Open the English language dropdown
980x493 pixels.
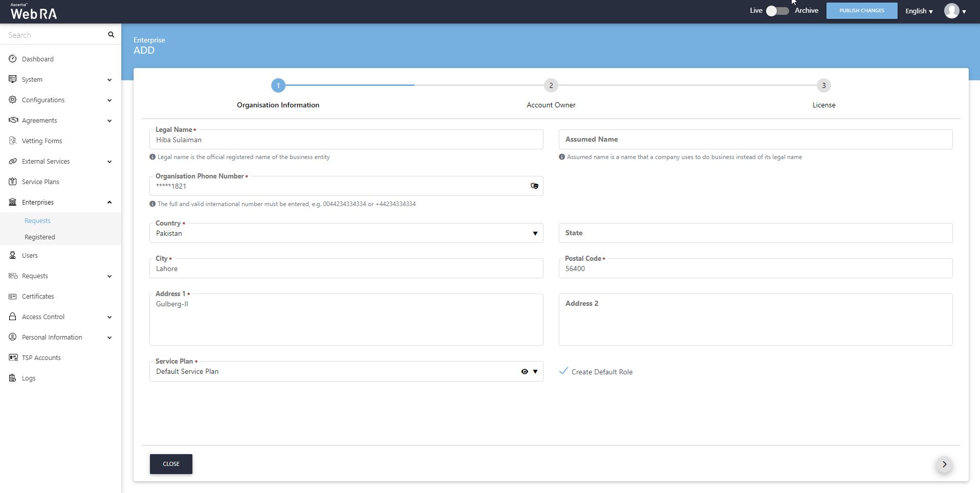pyautogui.click(x=919, y=11)
